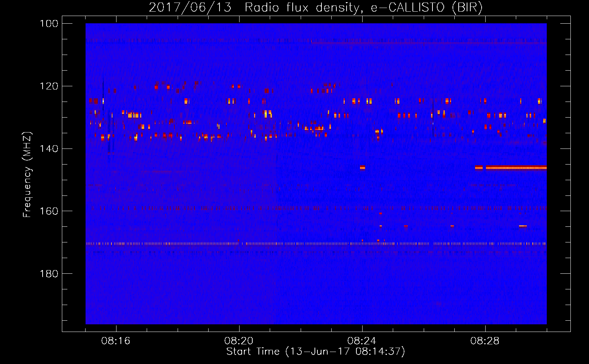Screen dimensions: 589x364
Task: Click the short red burst at 08:24 near 146 MHz
Action: point(363,167)
